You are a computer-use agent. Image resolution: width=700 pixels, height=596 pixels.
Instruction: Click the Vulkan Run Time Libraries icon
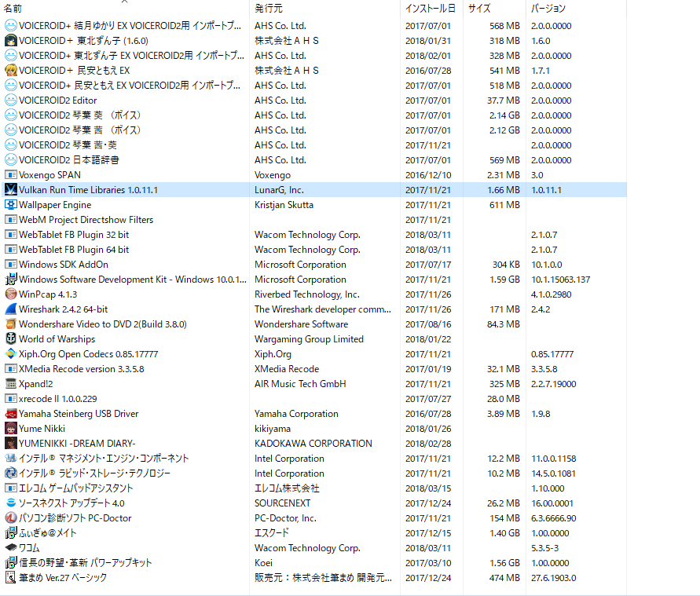11,189
